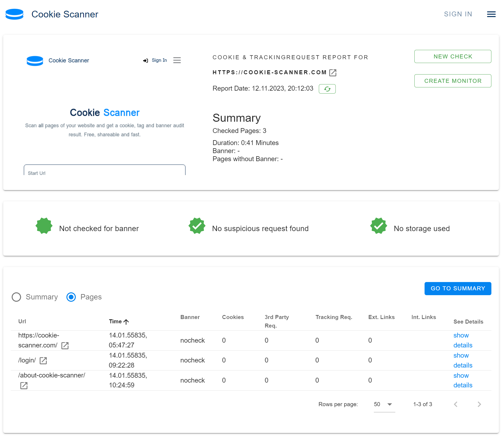Click the Summary heading
504x441 pixels.
click(x=236, y=118)
